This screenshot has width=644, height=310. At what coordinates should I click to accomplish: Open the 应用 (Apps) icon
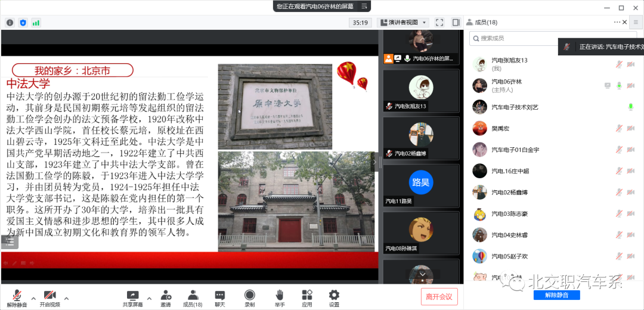306,295
